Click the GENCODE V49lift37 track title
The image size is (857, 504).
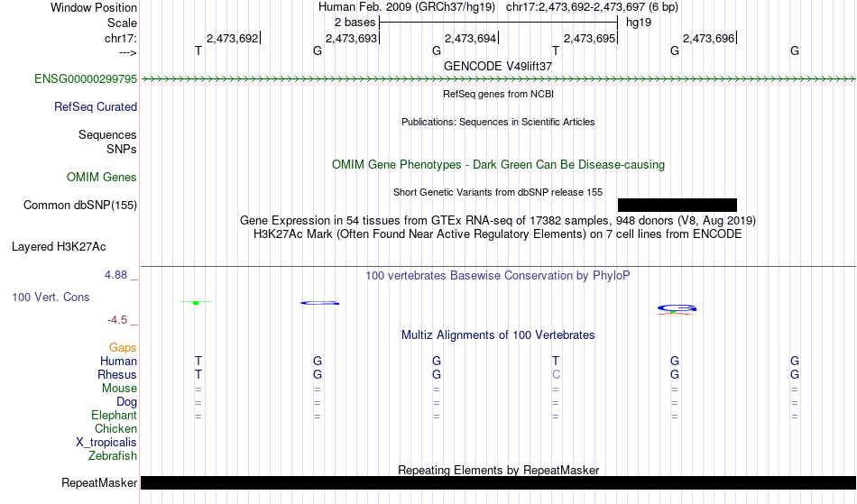coord(498,66)
